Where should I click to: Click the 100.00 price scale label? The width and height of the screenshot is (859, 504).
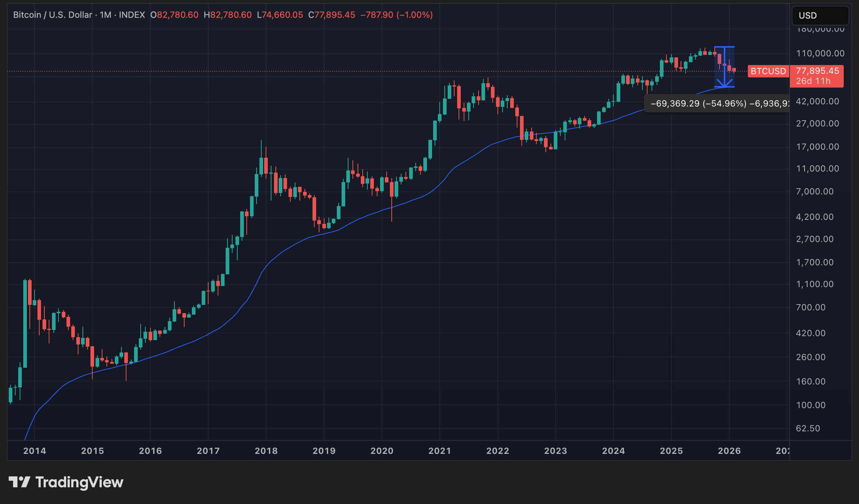[811, 405]
